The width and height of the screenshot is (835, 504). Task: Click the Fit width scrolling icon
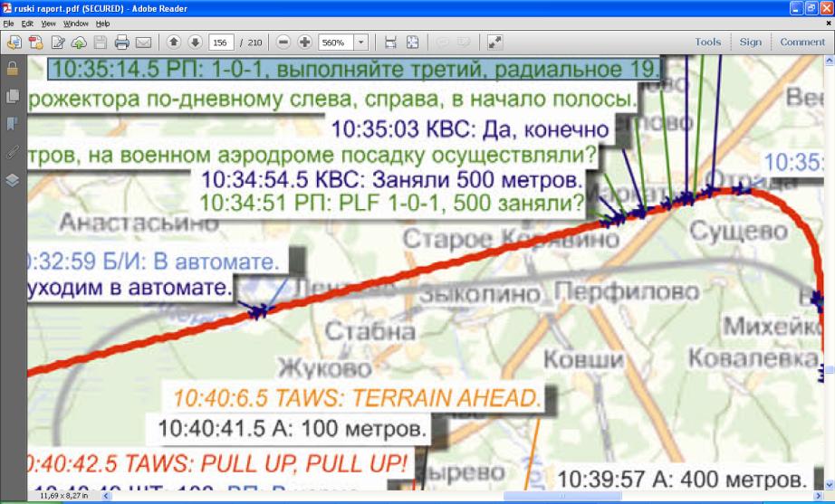pyautogui.click(x=390, y=42)
